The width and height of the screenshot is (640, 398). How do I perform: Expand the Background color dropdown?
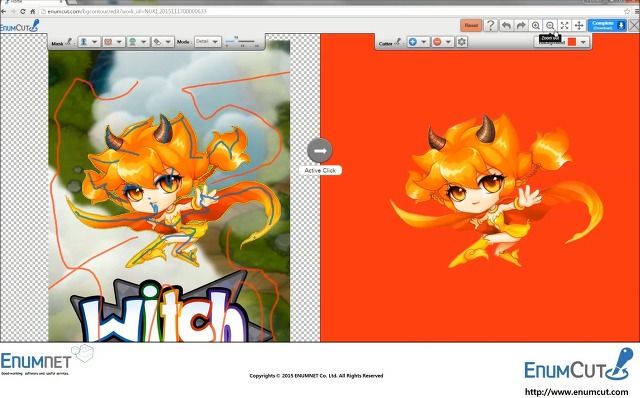click(583, 42)
